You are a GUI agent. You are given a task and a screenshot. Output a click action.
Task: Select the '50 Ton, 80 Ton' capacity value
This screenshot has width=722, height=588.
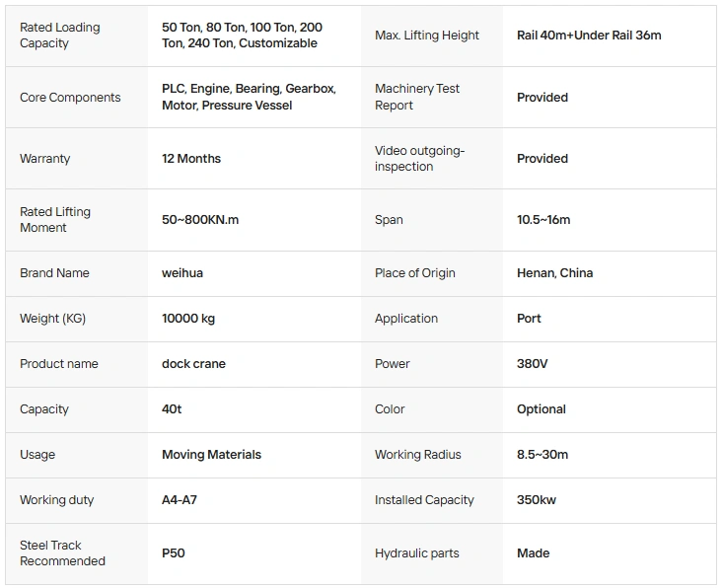[x=242, y=36]
